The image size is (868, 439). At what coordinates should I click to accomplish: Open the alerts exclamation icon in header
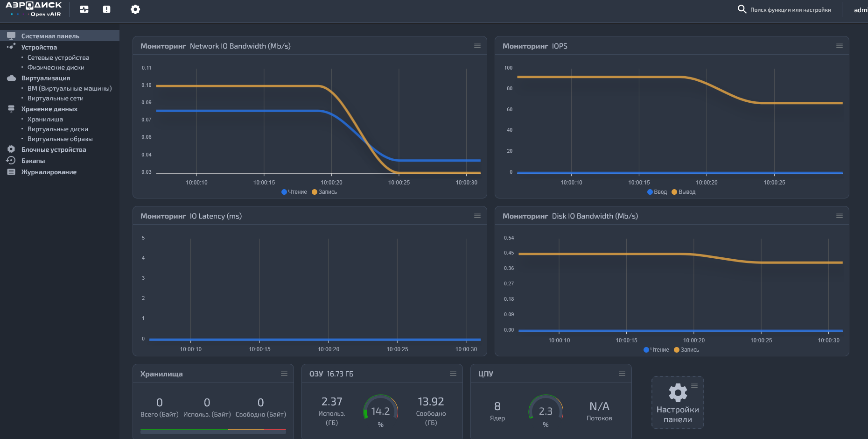(x=107, y=9)
